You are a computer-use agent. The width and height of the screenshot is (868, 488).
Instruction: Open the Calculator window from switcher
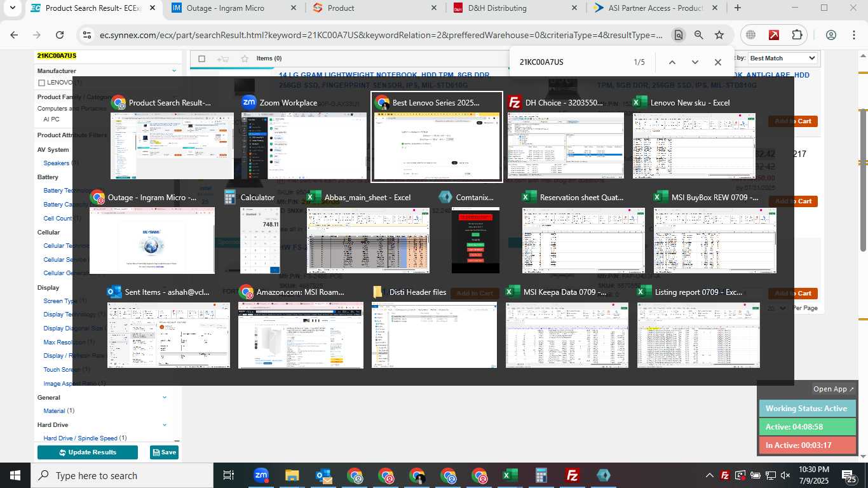(x=261, y=240)
